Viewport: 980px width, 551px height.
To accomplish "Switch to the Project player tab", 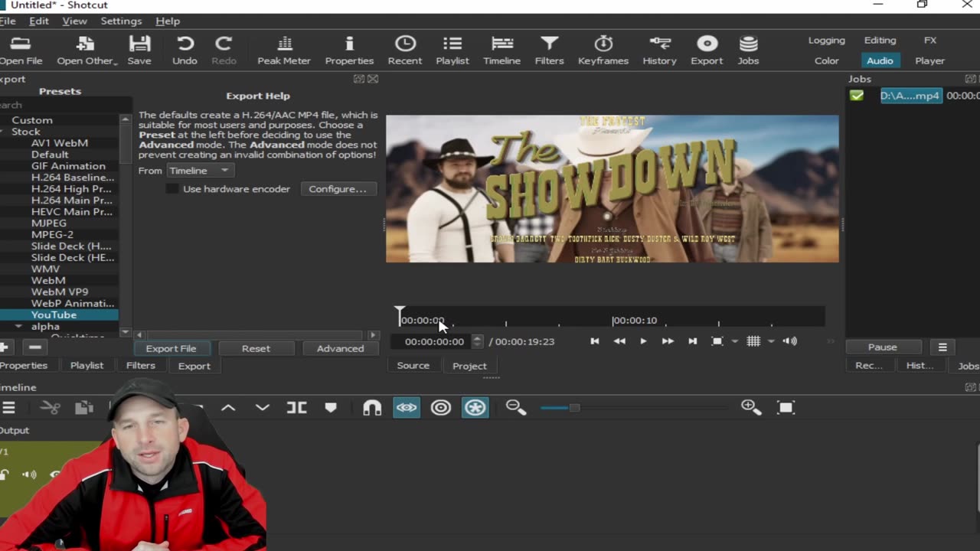I will coord(469,366).
